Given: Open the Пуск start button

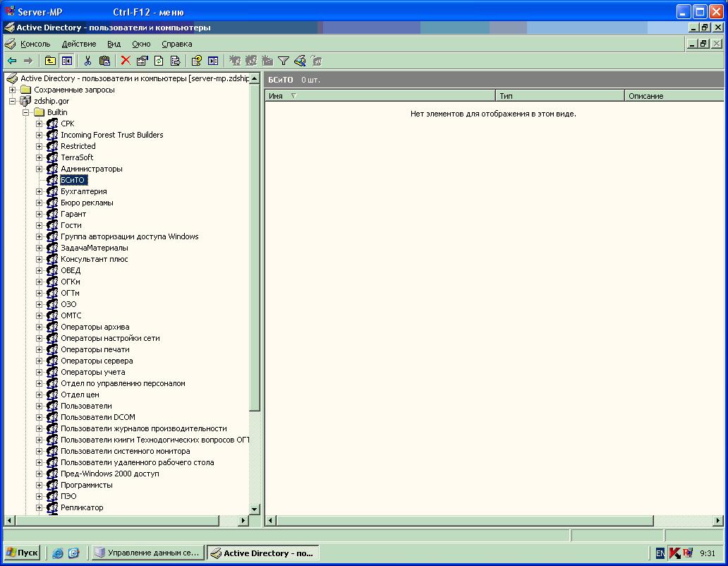Looking at the screenshot, I should tap(23, 553).
